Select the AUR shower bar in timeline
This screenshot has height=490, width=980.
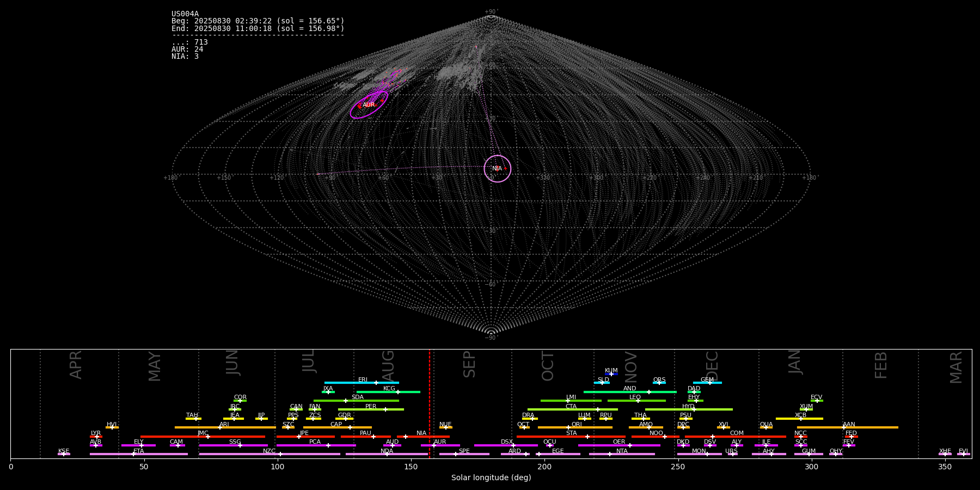click(440, 445)
